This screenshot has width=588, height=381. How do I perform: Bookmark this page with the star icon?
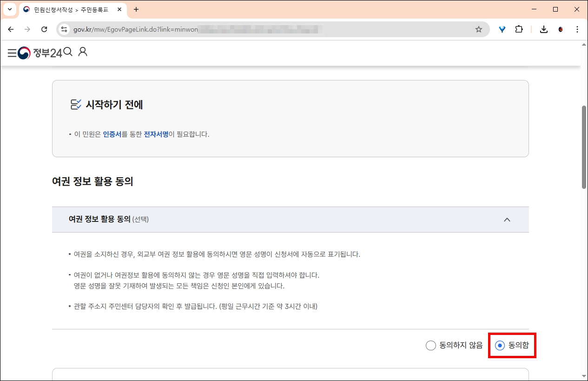pos(479,29)
